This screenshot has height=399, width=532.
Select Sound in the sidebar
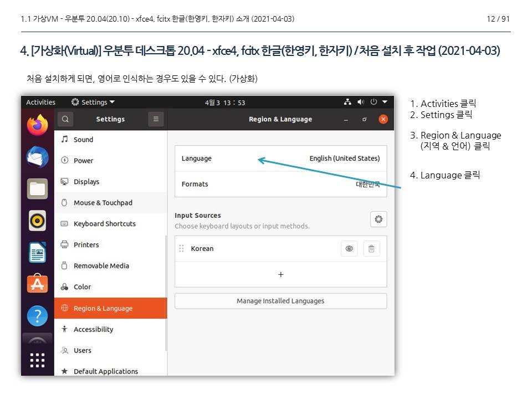pos(110,140)
